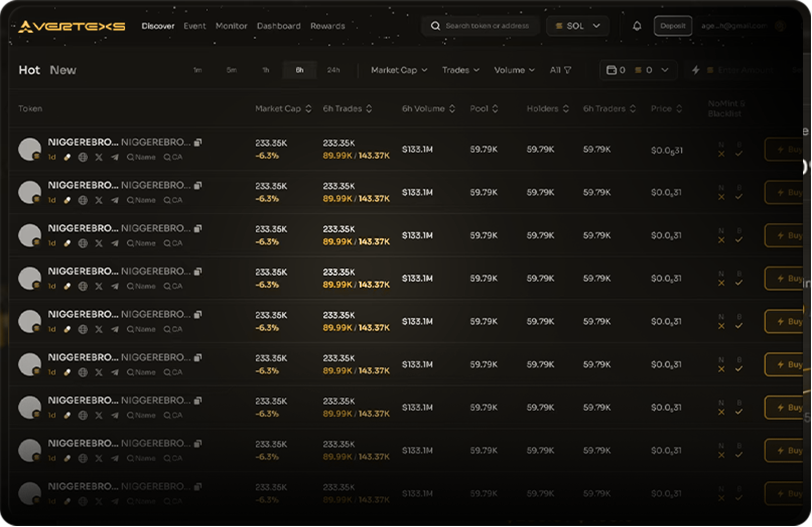This screenshot has width=812, height=527.
Task: Select the 1m timeframe filter
Action: [197, 70]
